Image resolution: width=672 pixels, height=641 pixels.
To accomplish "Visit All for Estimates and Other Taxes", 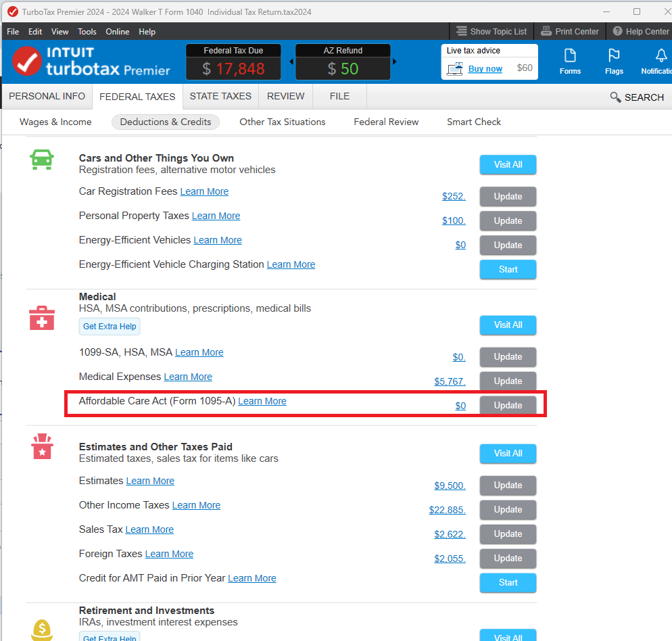I will [x=508, y=453].
